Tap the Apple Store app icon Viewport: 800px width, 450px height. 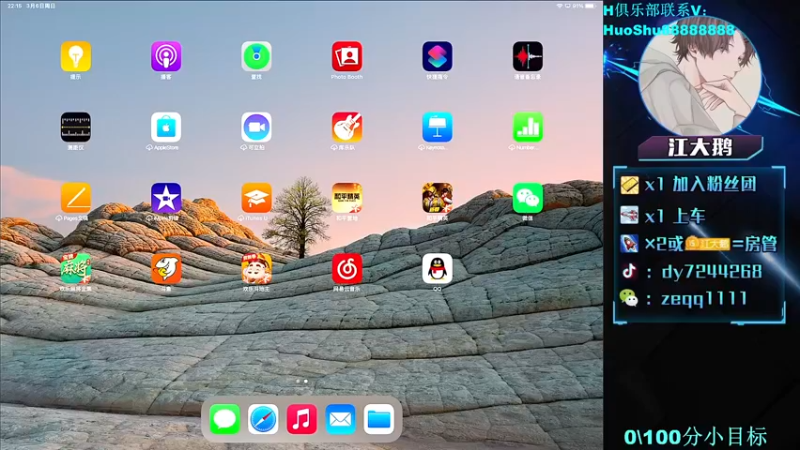(x=166, y=127)
